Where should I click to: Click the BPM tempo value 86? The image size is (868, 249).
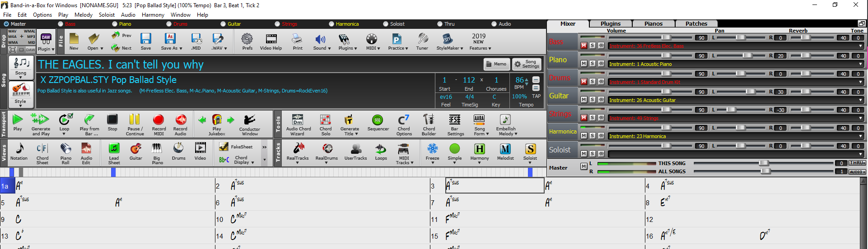(x=519, y=80)
